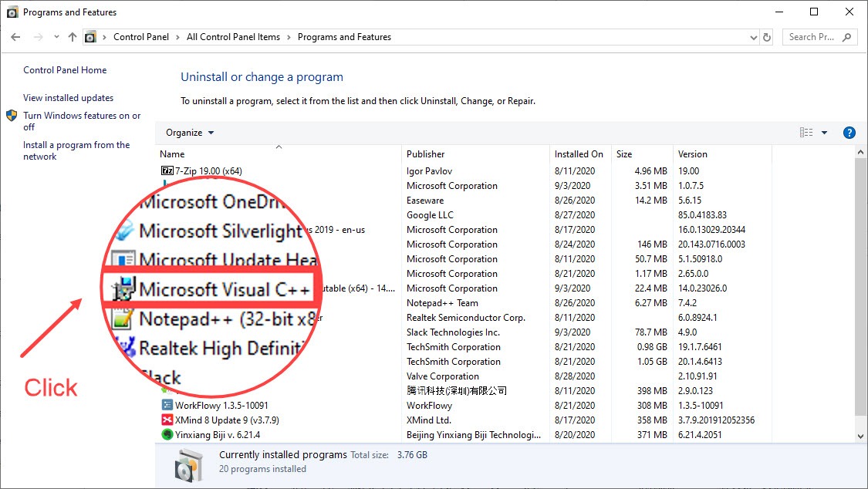The height and width of the screenshot is (489, 868).
Task: Open the help question mark icon
Action: 849,133
